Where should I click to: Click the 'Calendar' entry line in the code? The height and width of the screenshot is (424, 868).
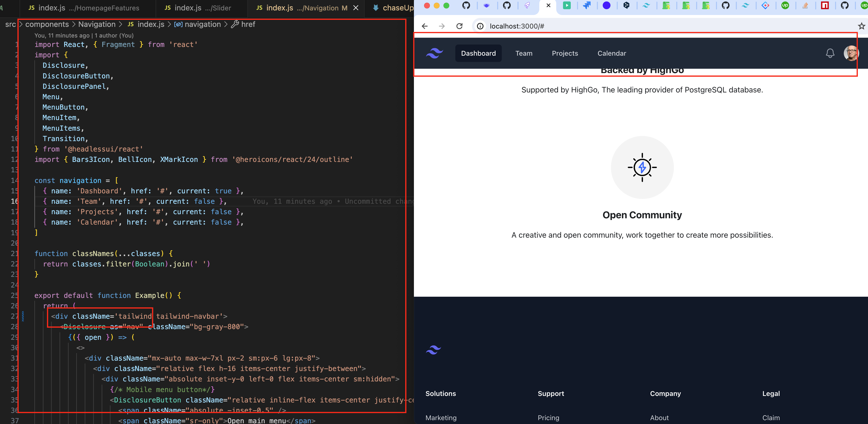click(x=143, y=222)
